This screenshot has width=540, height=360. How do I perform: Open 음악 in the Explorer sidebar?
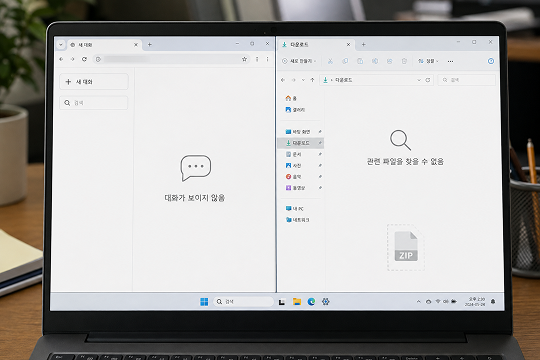click(294, 177)
